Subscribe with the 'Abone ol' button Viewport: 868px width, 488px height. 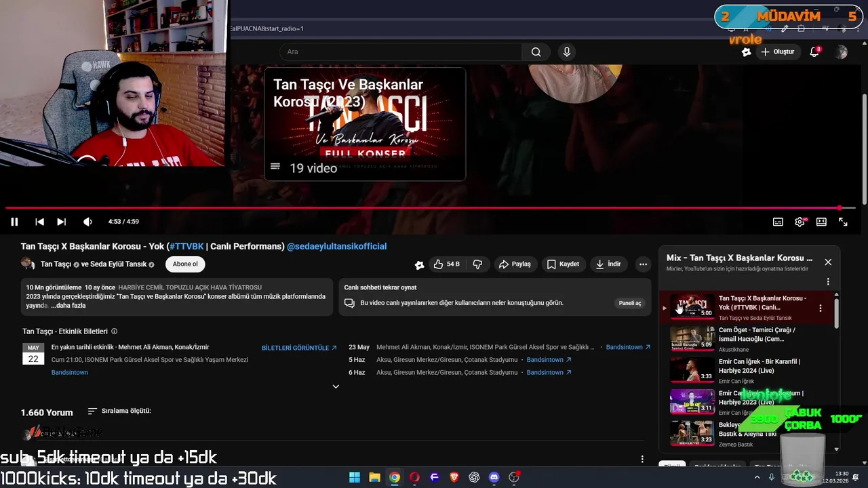pyautogui.click(x=185, y=264)
